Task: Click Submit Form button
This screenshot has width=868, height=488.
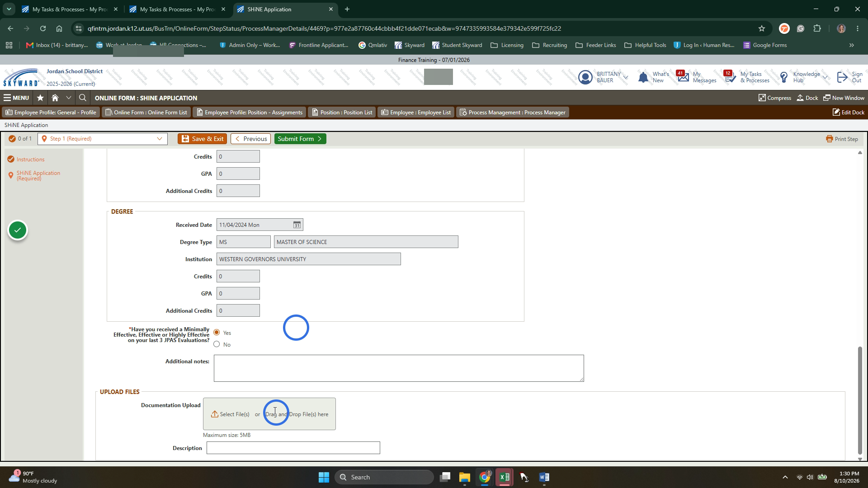Action: click(300, 139)
